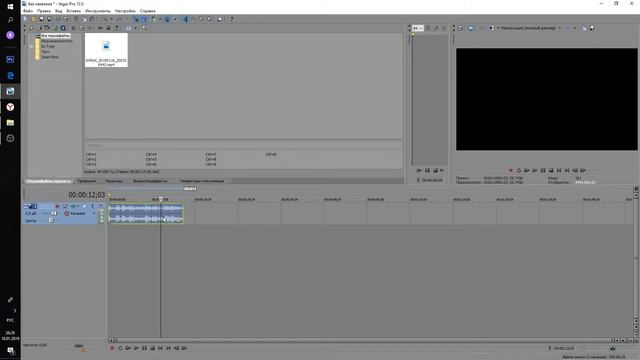The width and height of the screenshot is (640, 360).
Task: Select the Zoom Edit tool
Action: click(x=209, y=19)
